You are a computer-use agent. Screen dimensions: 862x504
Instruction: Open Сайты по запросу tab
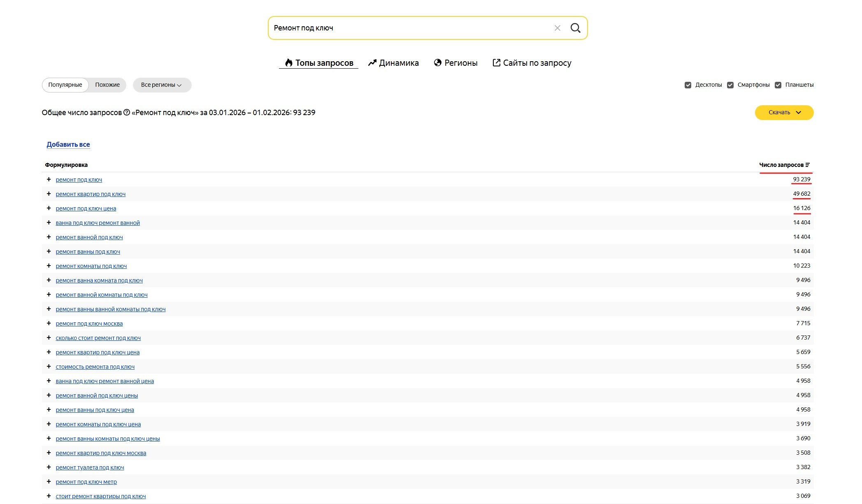click(532, 63)
